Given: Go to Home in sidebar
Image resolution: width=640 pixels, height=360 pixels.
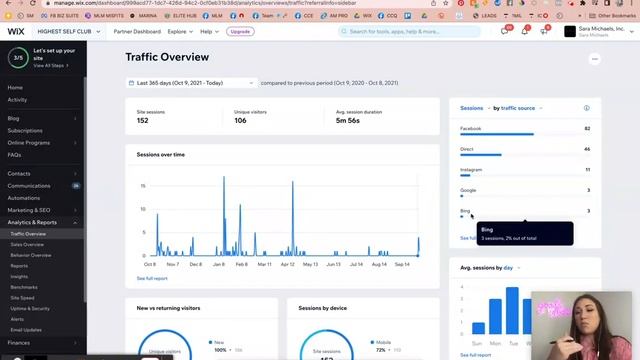Looking at the screenshot, I should pyautogui.click(x=15, y=87).
